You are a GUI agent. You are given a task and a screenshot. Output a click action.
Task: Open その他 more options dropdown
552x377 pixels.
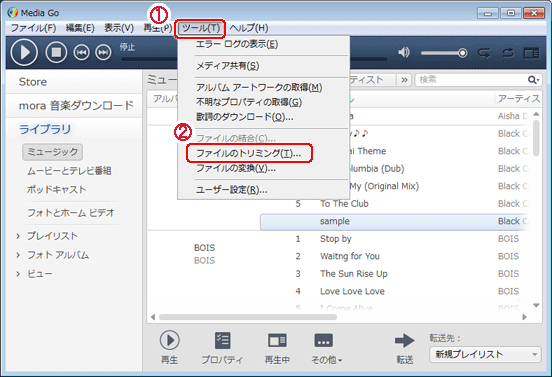coord(326,347)
